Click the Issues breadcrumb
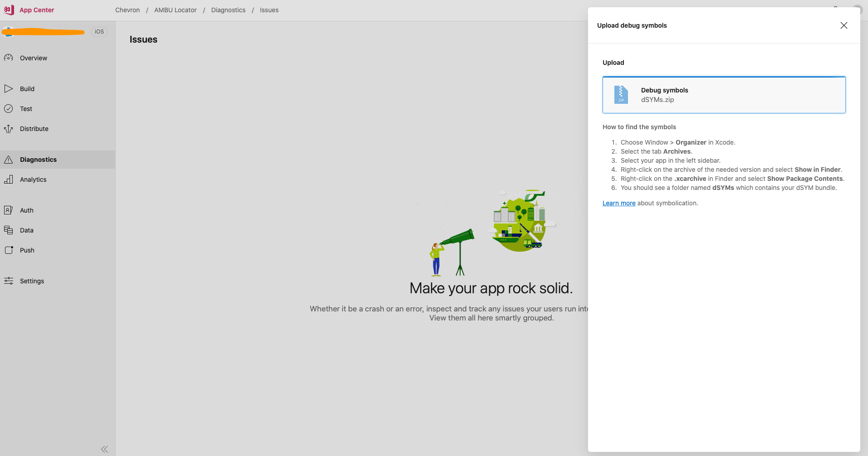The width and height of the screenshot is (868, 456). pyautogui.click(x=269, y=10)
